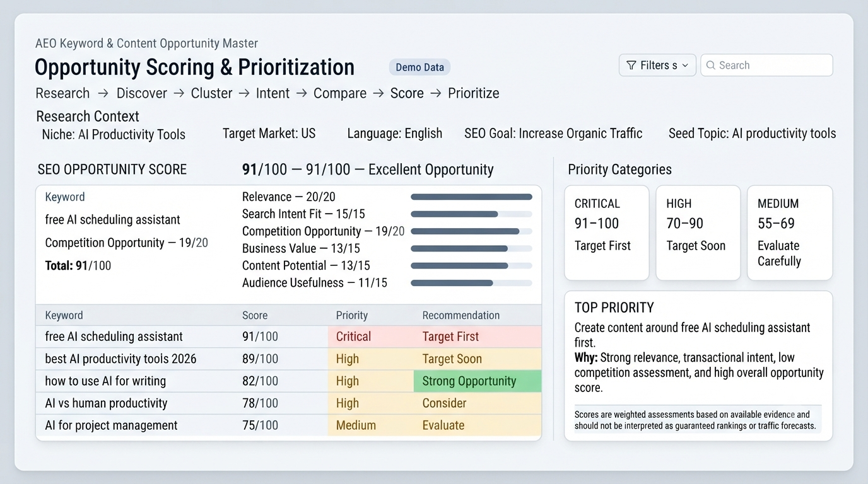Select keyword 'best AI productivity tools 2026'
This screenshot has width=868, height=484.
[120, 359]
